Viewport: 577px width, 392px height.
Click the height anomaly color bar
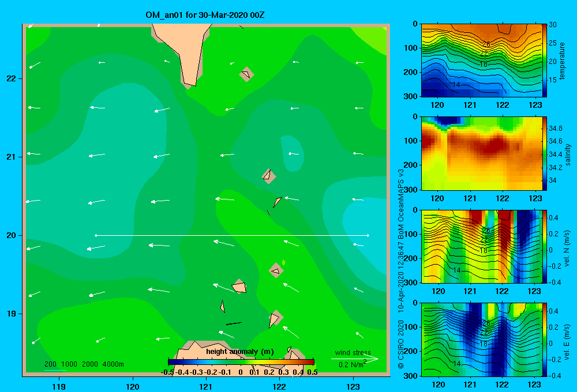241,362
